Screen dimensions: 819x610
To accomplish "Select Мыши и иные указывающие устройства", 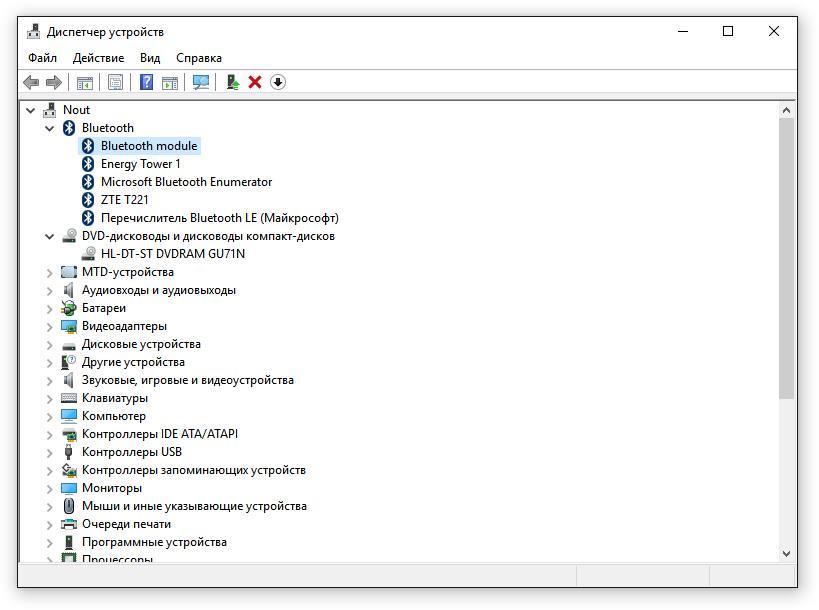I will click(194, 506).
